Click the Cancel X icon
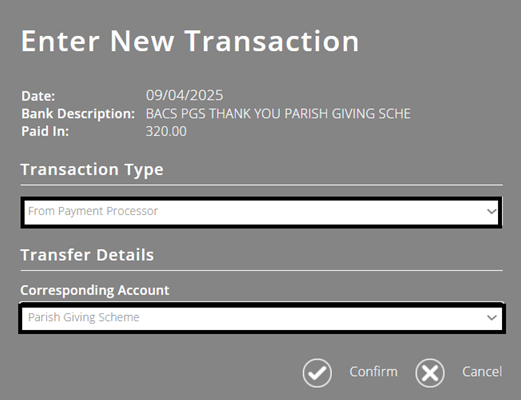The height and width of the screenshot is (400, 521). [430, 373]
